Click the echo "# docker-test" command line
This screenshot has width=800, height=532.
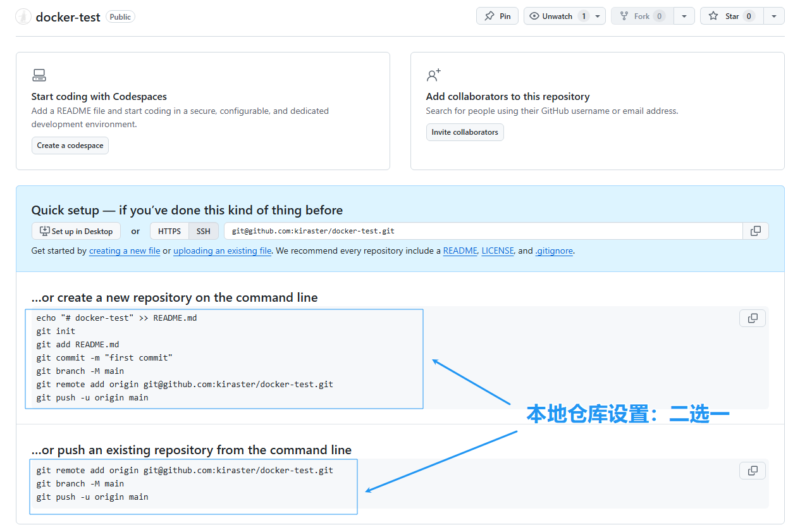[116, 318]
